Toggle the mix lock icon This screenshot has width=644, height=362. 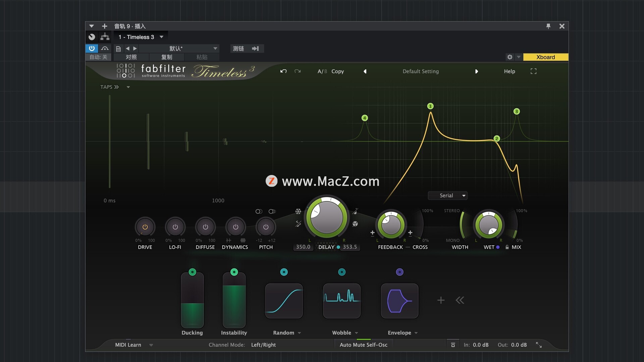tap(507, 247)
